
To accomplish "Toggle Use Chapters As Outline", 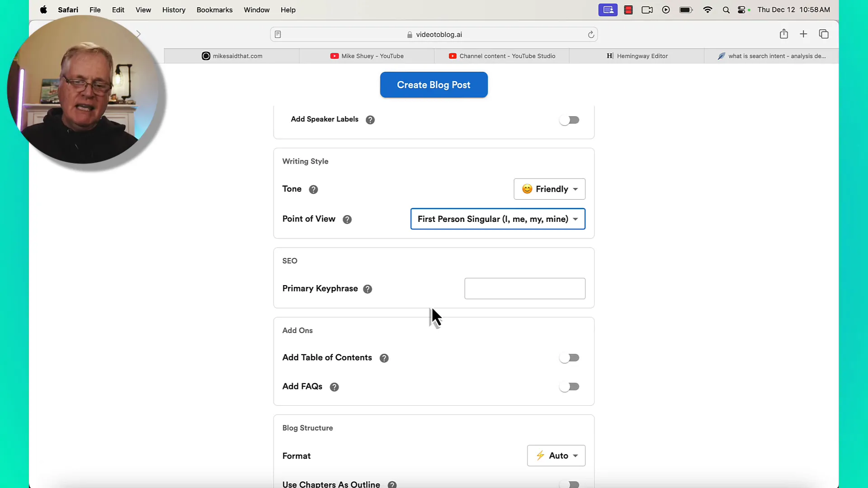I will (x=569, y=484).
